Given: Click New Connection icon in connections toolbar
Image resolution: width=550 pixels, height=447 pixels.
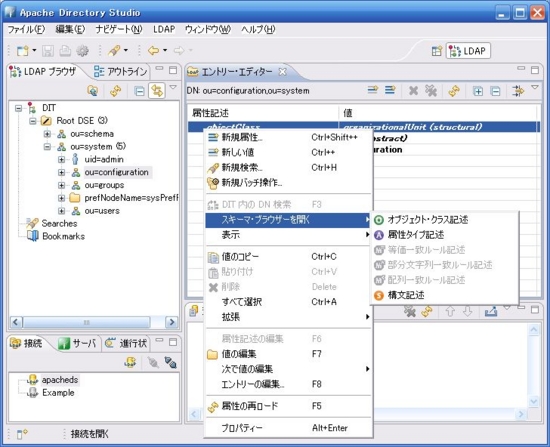Looking at the screenshot, I should pyautogui.click(x=130, y=362).
